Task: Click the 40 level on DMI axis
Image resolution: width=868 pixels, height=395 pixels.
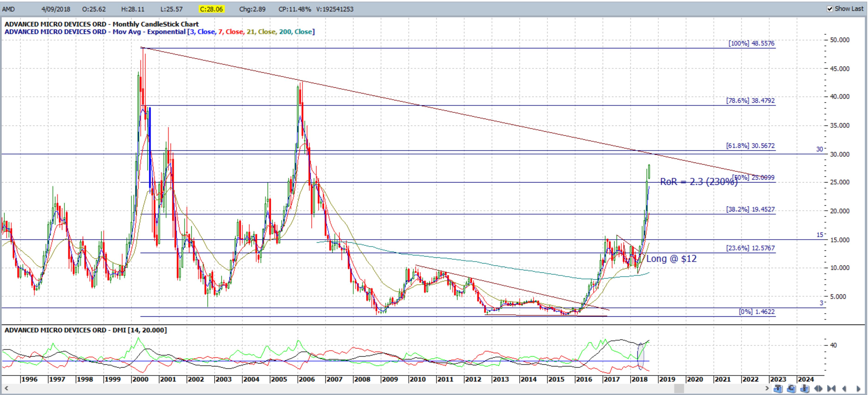Action: pos(833,345)
